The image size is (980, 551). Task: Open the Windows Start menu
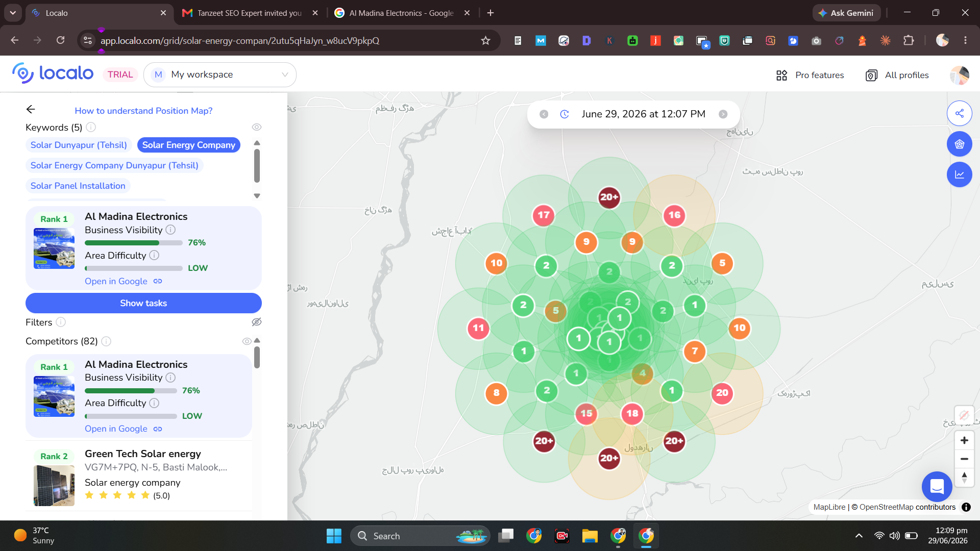click(x=334, y=536)
